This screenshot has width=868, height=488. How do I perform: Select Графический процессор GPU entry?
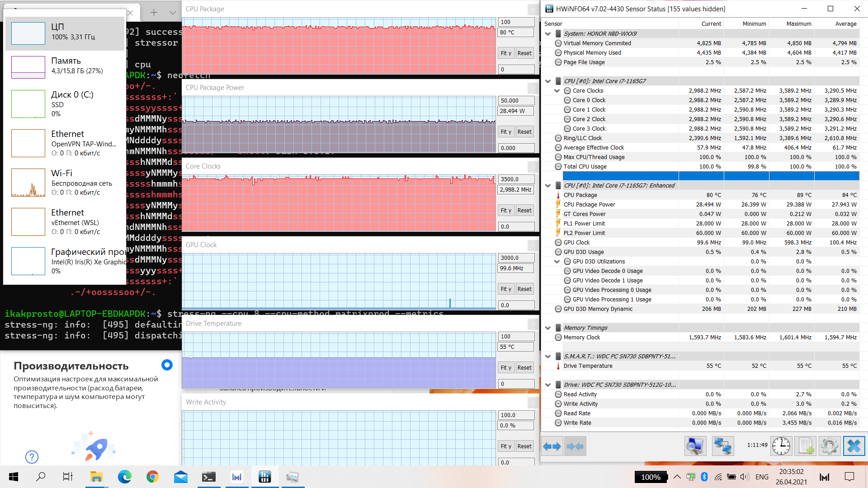pyautogui.click(x=65, y=261)
